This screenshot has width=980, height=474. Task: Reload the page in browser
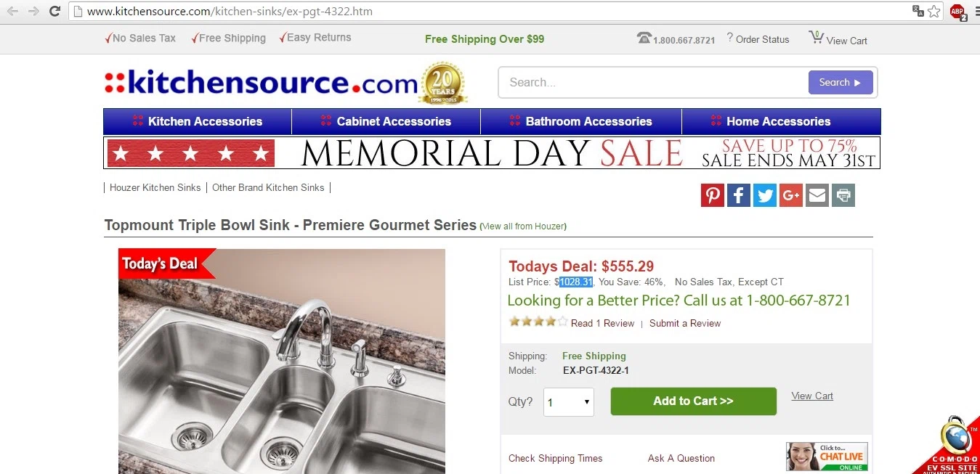pyautogui.click(x=54, y=11)
